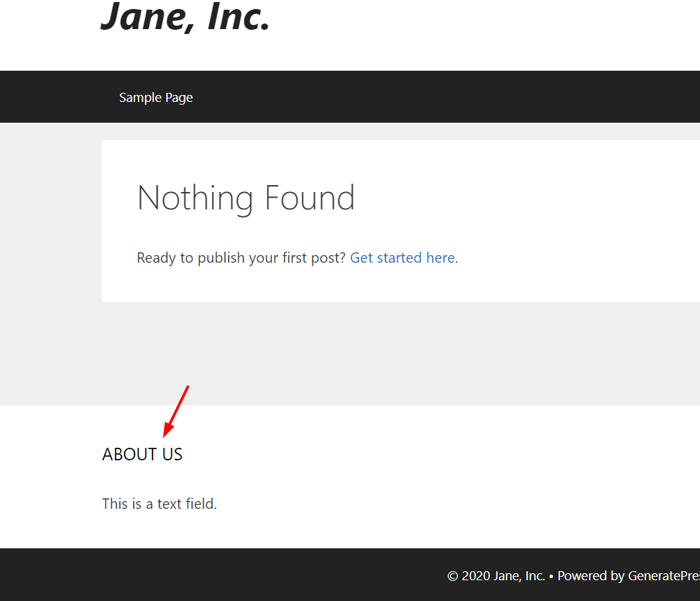
Task: Visit the GeneratePress link in the footer
Action: (664, 575)
